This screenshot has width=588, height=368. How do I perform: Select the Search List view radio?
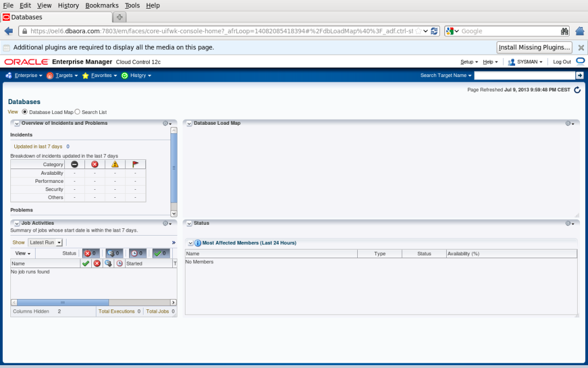click(x=78, y=112)
